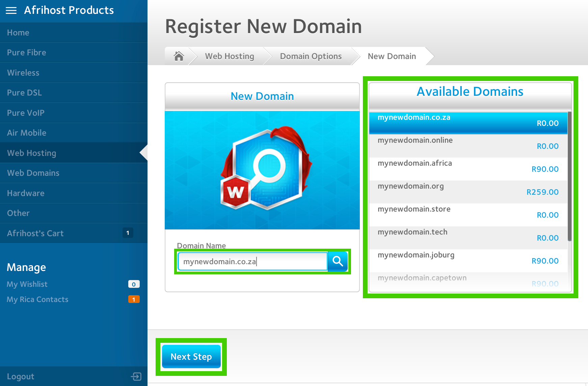Click the home breadcrumb icon
588x386 pixels.
pyautogui.click(x=179, y=56)
